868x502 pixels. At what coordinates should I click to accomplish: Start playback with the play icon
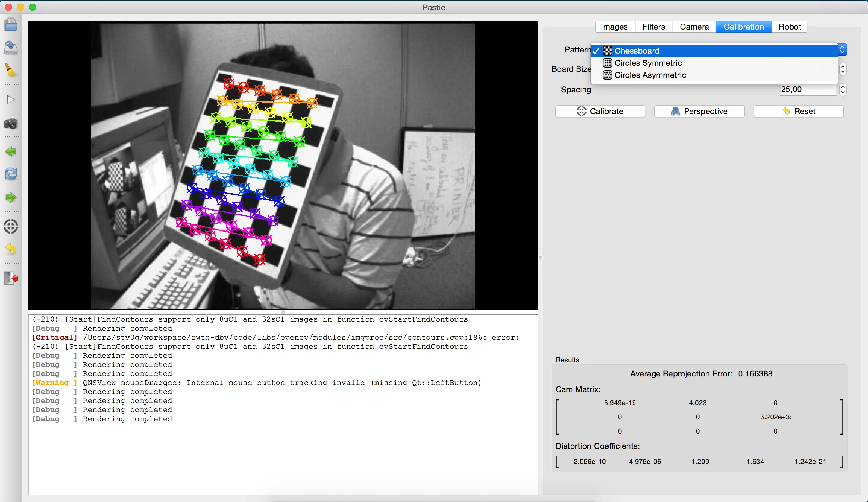coord(11,99)
